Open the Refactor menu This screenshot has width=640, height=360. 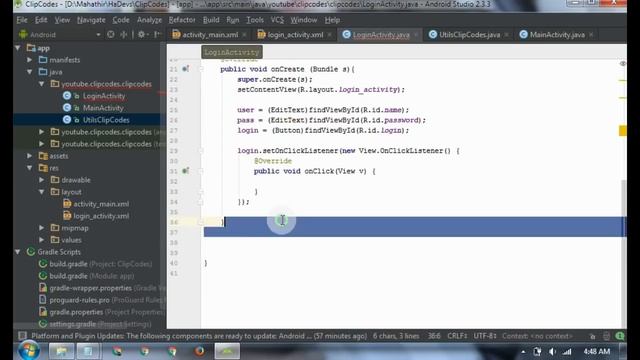tap(182, 20)
